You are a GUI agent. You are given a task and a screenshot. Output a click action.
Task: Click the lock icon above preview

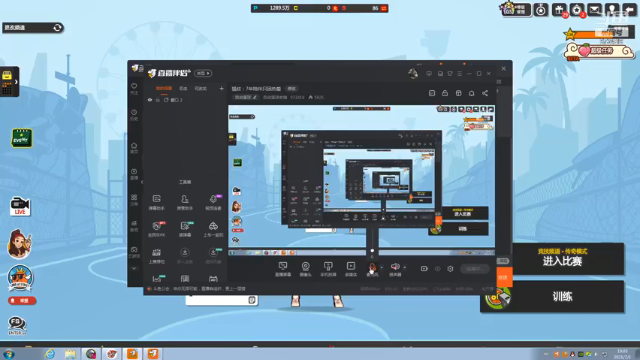tap(445, 93)
